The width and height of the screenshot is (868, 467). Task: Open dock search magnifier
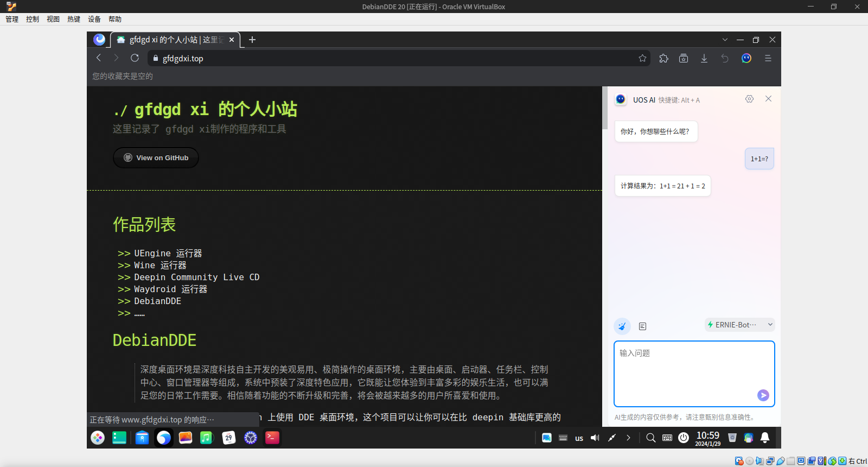click(x=651, y=438)
